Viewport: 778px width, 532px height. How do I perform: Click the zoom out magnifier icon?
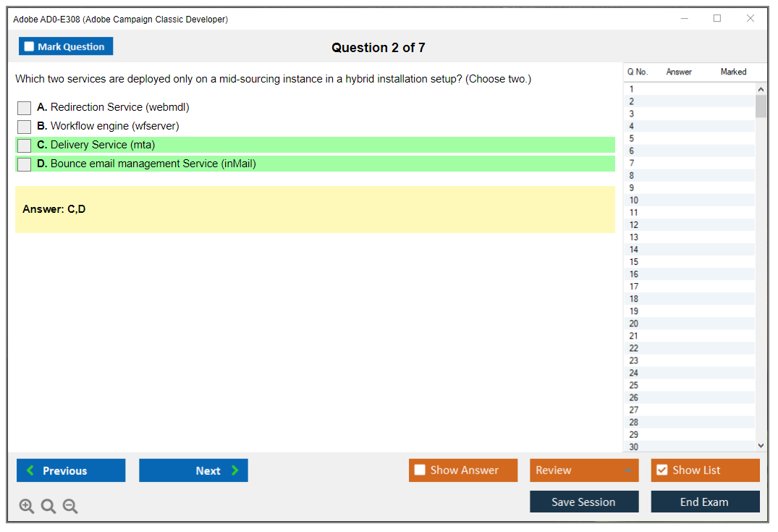pos(70,507)
